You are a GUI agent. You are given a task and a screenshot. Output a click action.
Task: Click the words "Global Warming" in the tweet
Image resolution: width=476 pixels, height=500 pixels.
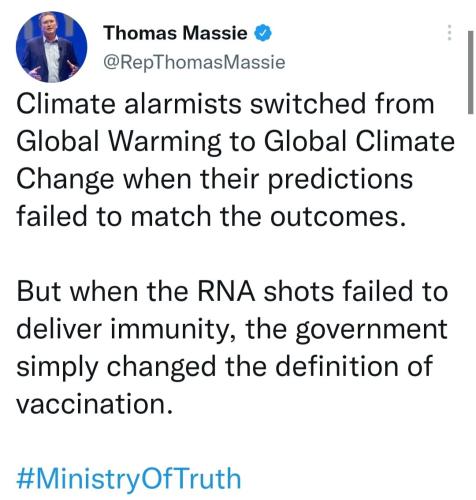(118, 141)
